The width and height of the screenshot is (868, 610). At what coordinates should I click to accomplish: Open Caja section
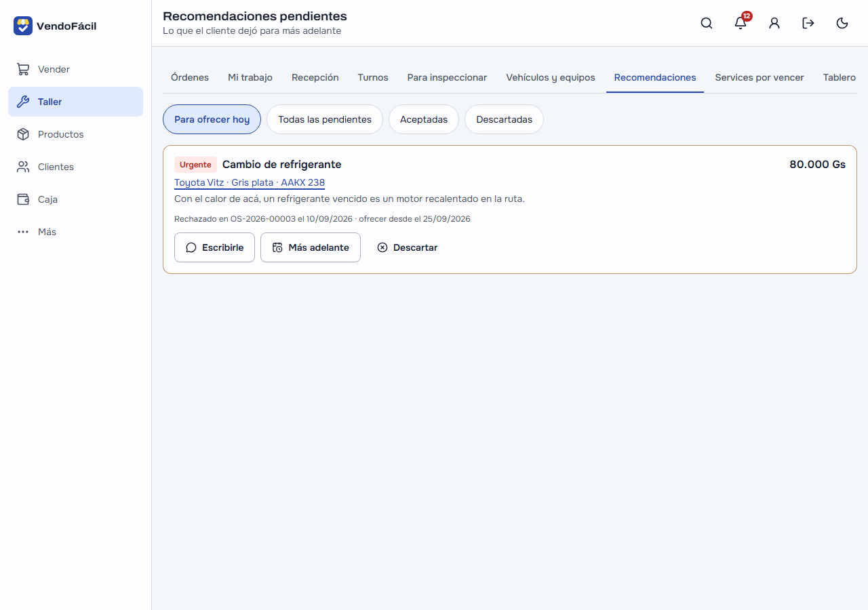[75, 199]
